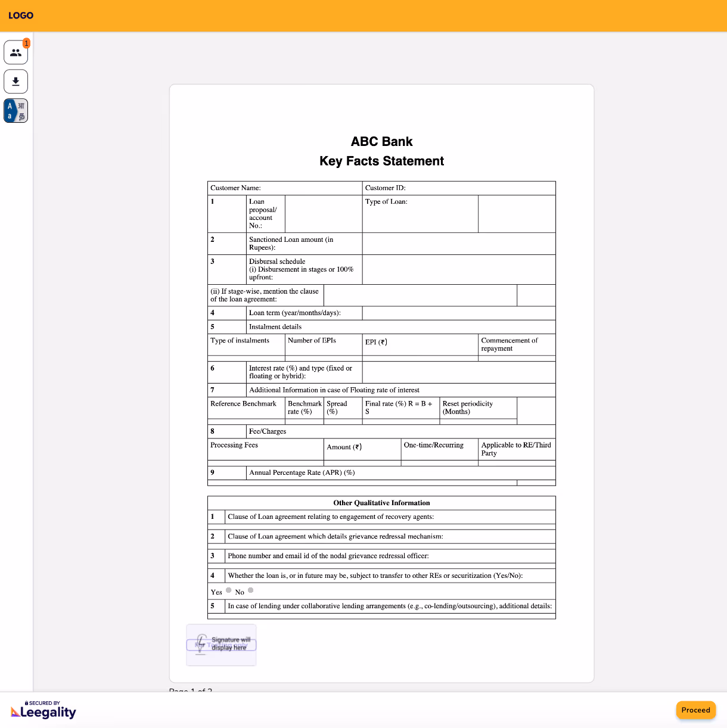Click co-lending arrangements details row

pos(381,606)
